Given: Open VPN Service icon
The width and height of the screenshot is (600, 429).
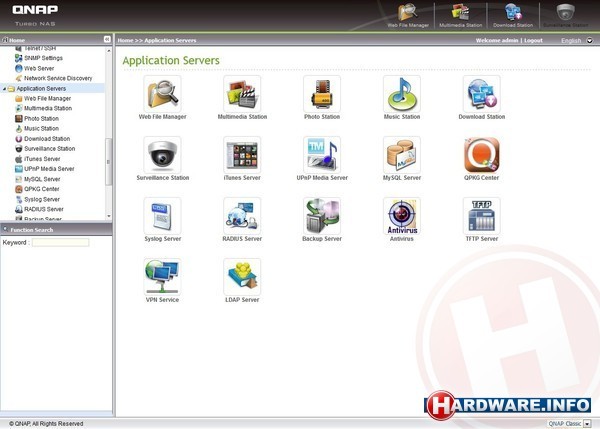Looking at the screenshot, I should point(162,277).
